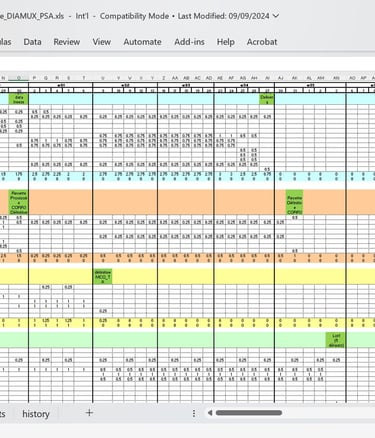Select green 'data freeze' cell in blue band
This screenshot has height=438, width=375.
pyautogui.click(x=19, y=99)
